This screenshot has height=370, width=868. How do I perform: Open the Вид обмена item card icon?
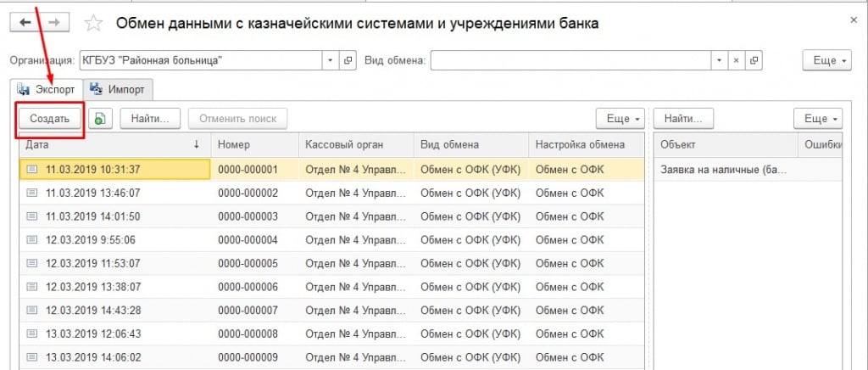754,60
